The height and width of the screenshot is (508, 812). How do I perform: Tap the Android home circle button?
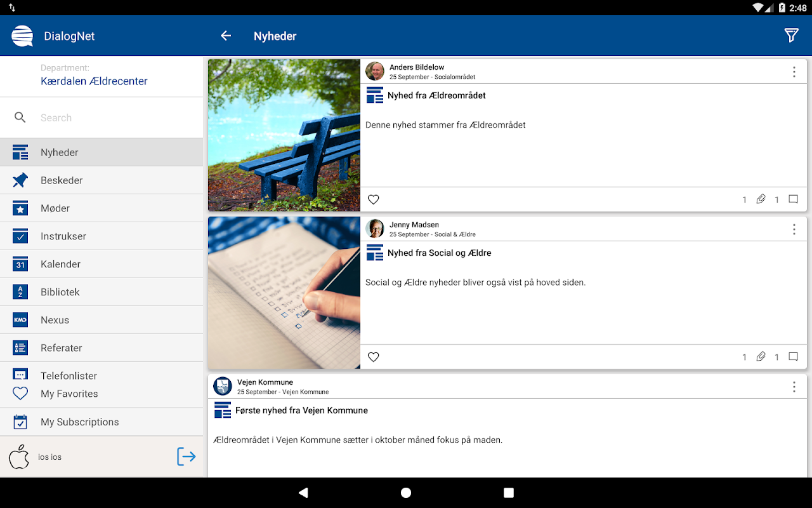point(406,493)
